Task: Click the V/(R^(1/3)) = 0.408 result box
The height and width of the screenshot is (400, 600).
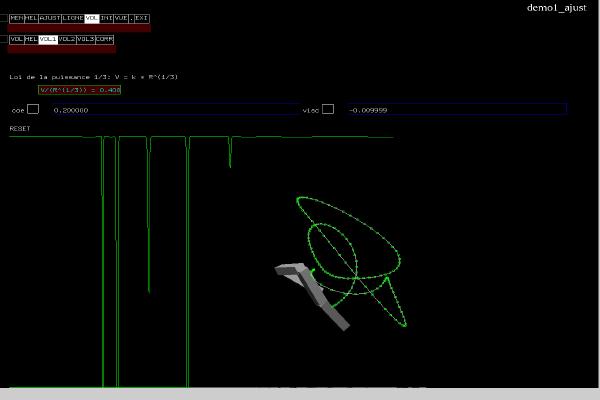Action: click(x=79, y=90)
